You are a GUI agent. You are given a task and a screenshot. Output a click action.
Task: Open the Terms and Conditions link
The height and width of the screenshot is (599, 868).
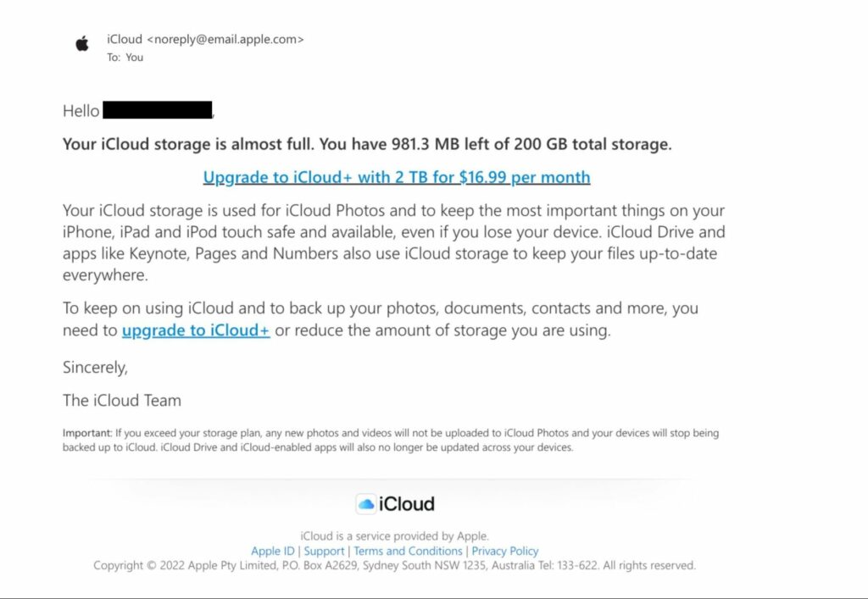[x=408, y=551]
